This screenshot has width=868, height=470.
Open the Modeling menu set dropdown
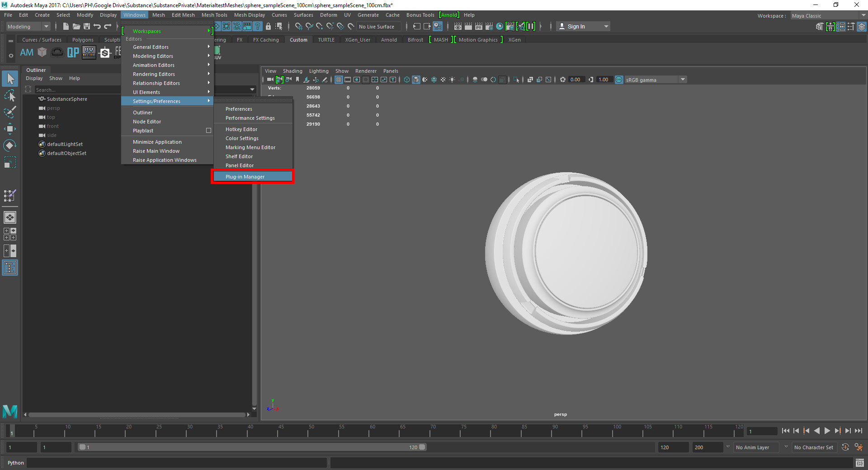pos(28,27)
